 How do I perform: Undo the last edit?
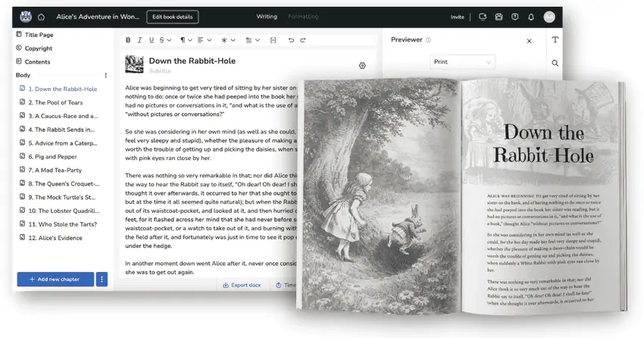(291, 40)
